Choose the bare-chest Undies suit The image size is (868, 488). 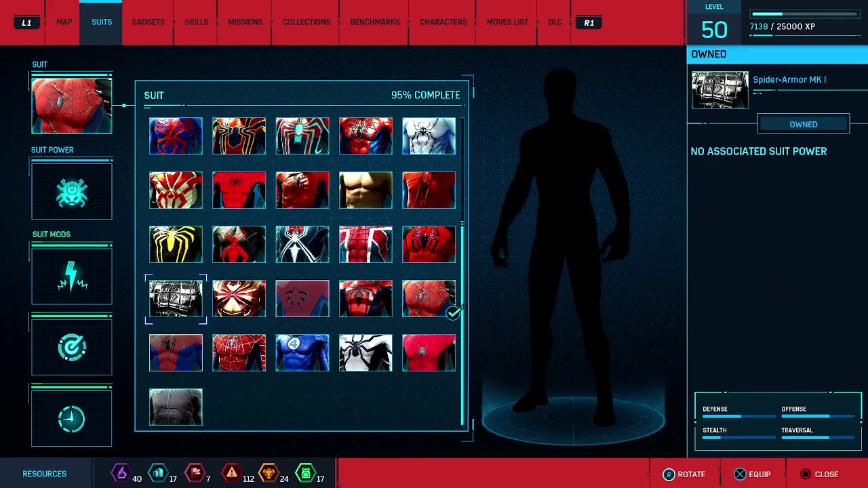pyautogui.click(x=366, y=190)
